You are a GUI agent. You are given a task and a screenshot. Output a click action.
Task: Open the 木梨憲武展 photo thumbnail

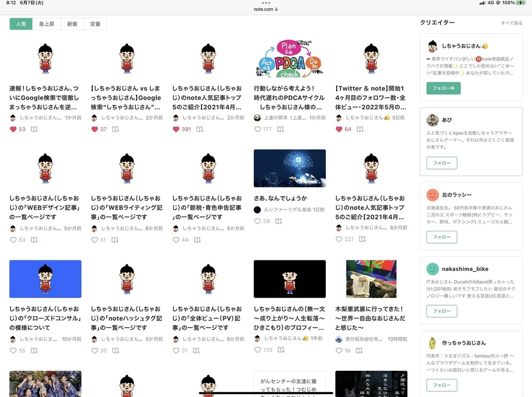(x=371, y=279)
